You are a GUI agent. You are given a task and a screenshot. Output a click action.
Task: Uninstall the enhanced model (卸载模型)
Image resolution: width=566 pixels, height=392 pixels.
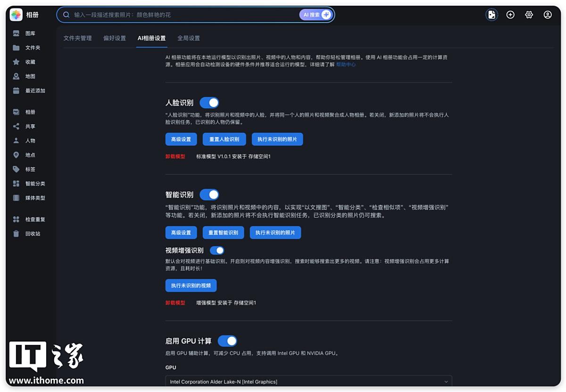click(x=175, y=303)
